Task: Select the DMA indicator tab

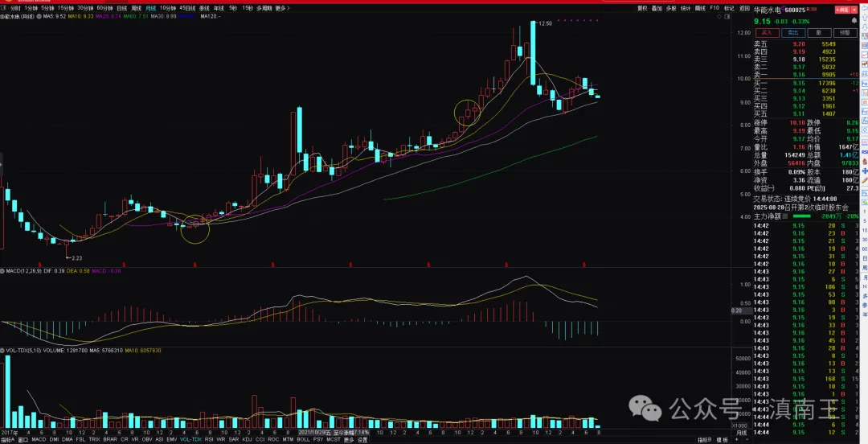Action: [x=68, y=439]
